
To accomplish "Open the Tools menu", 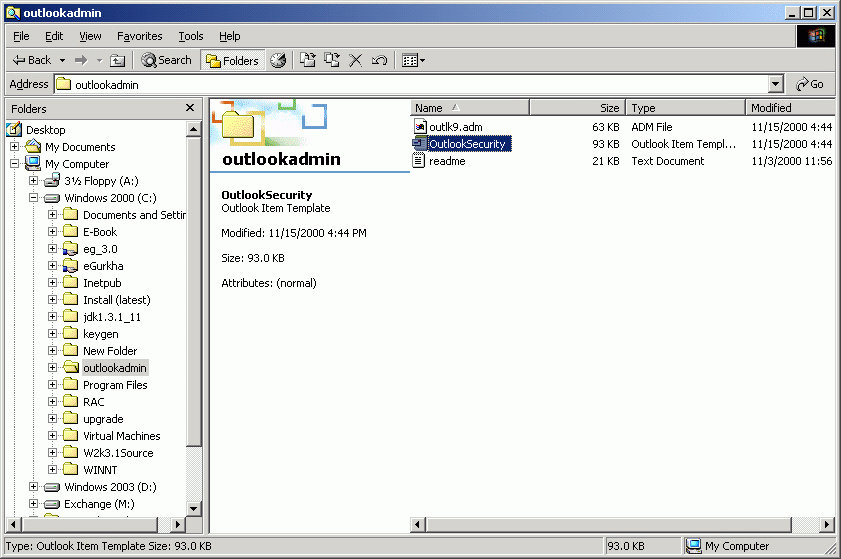I will [191, 36].
